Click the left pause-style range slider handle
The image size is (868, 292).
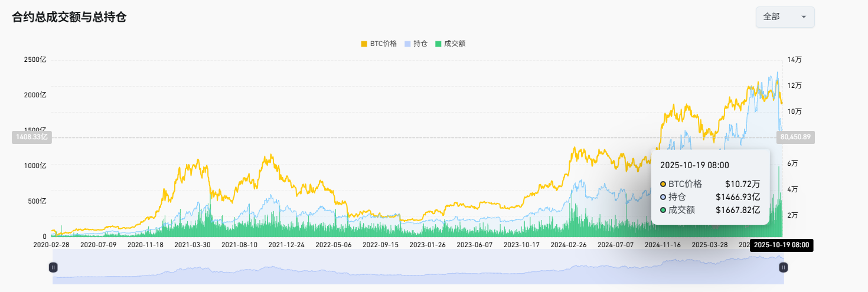tap(53, 267)
